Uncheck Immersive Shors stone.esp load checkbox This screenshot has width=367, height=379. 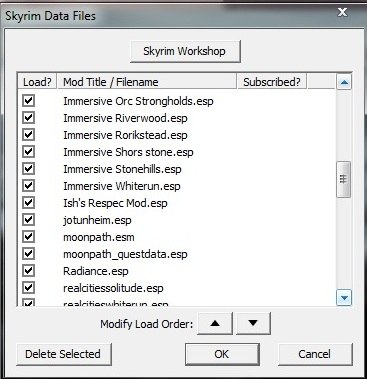(28, 151)
